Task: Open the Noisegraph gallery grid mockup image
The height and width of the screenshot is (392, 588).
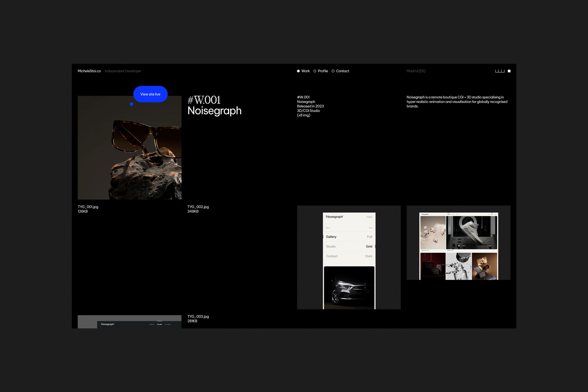Action: [458, 243]
